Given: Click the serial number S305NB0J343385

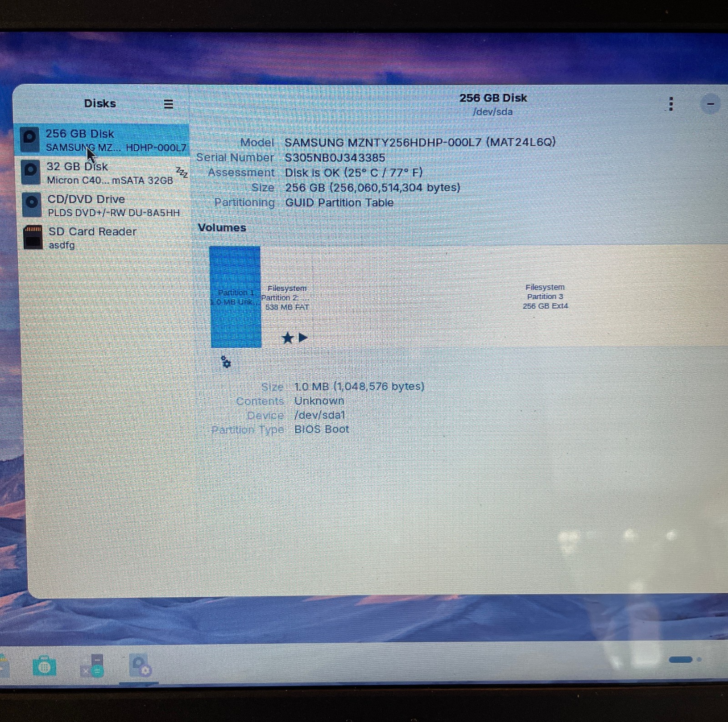Looking at the screenshot, I should pos(335,158).
